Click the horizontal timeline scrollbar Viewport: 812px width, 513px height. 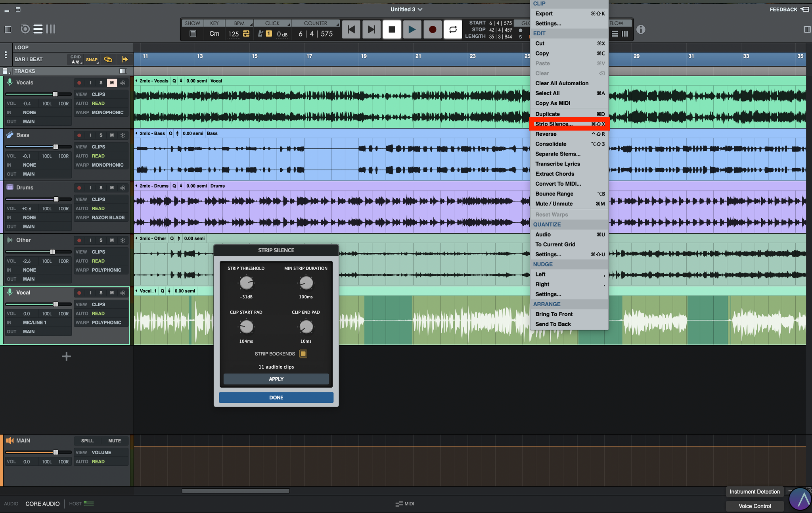coord(236,491)
